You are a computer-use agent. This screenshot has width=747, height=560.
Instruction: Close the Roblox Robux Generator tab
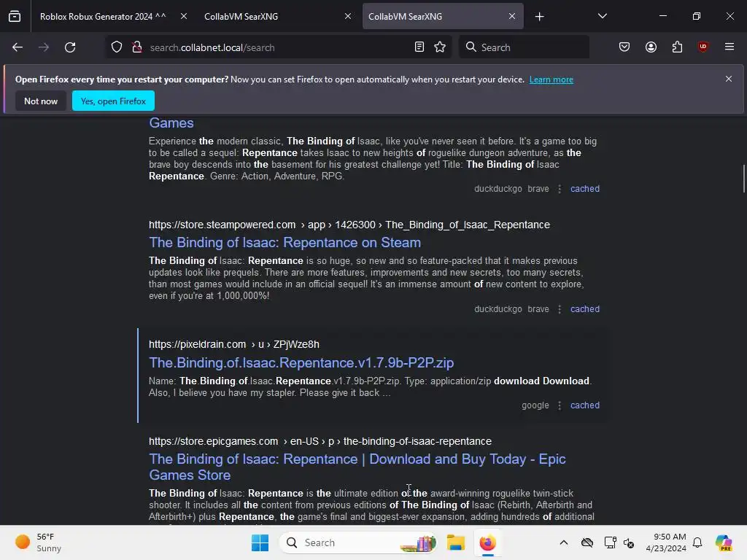click(183, 16)
